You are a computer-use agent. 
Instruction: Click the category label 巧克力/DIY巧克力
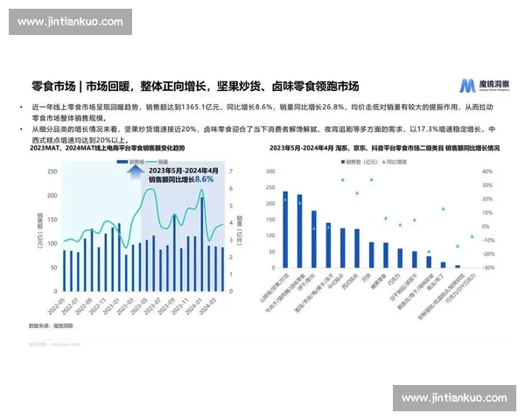pos(461,288)
